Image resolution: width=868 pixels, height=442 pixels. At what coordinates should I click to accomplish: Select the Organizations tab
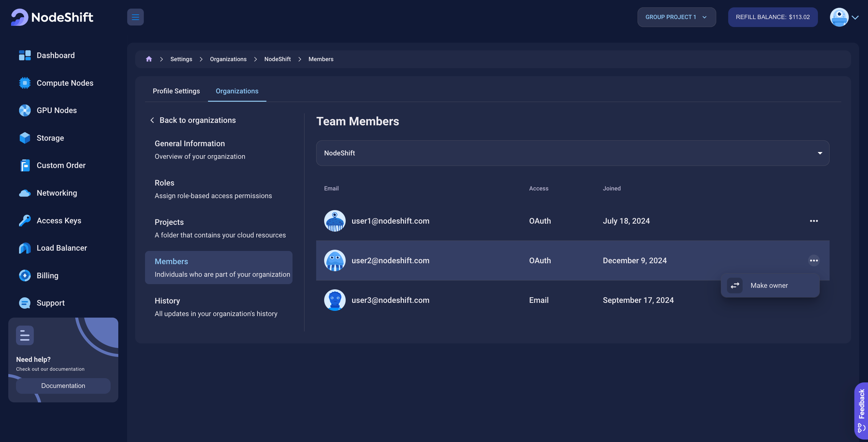237,91
